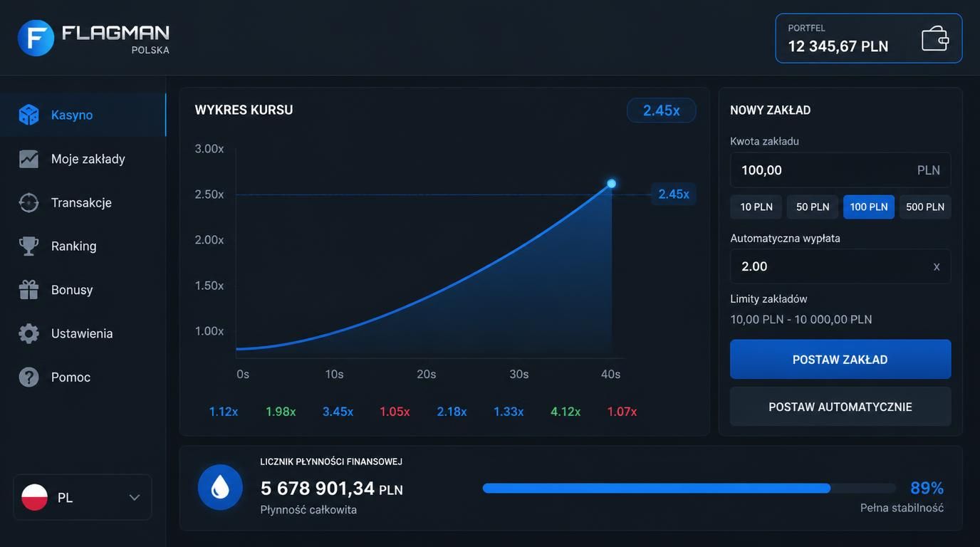
Task: Open the Transakcje page
Action: tap(83, 202)
